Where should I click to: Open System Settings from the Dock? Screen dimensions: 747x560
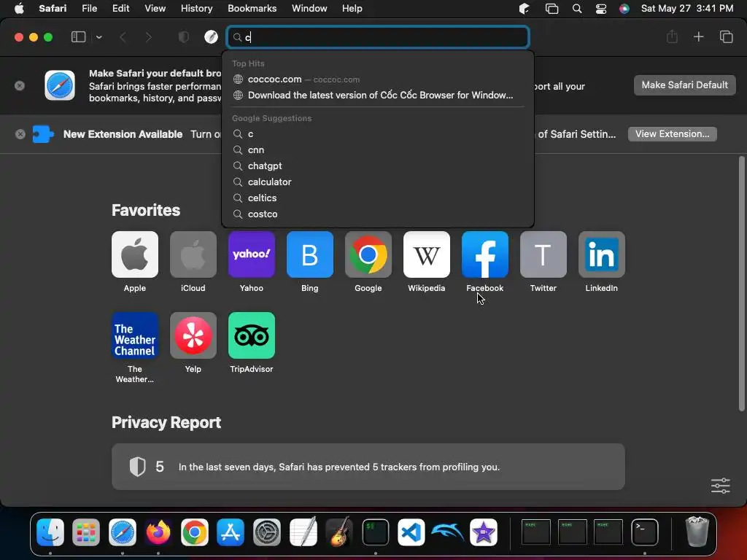tap(267, 532)
